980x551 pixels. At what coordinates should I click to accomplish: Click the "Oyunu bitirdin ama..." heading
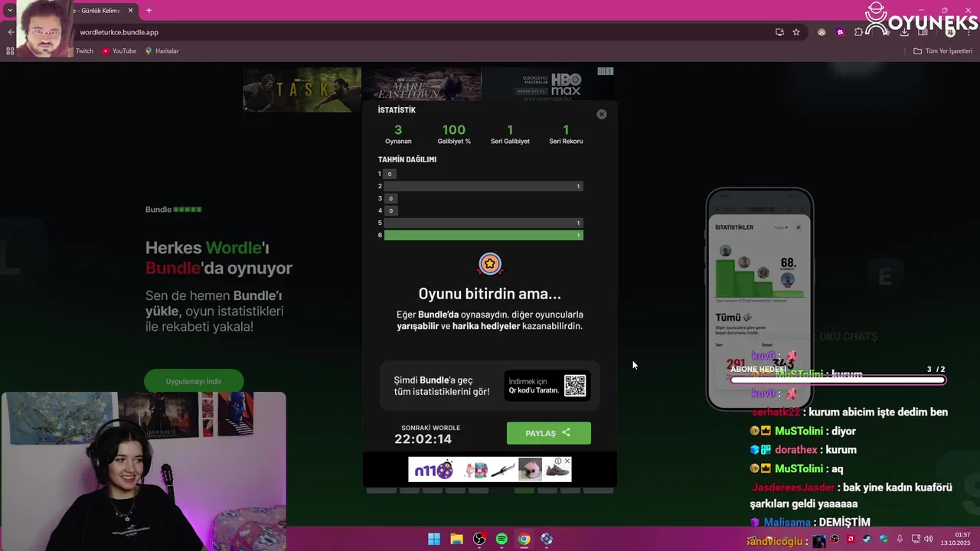coord(490,294)
